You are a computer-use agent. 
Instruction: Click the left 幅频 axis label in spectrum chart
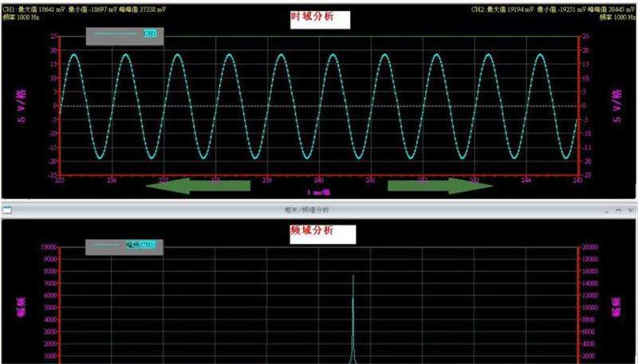click(22, 307)
